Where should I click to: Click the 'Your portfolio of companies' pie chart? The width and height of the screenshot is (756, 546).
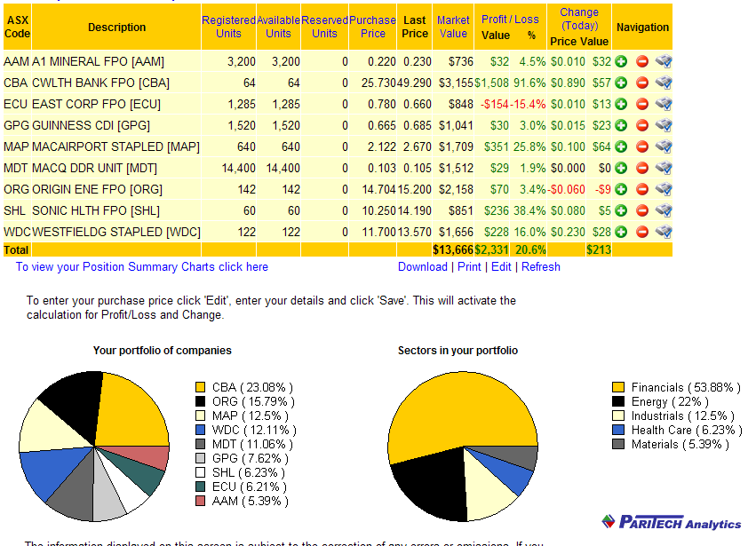[x=94, y=447]
